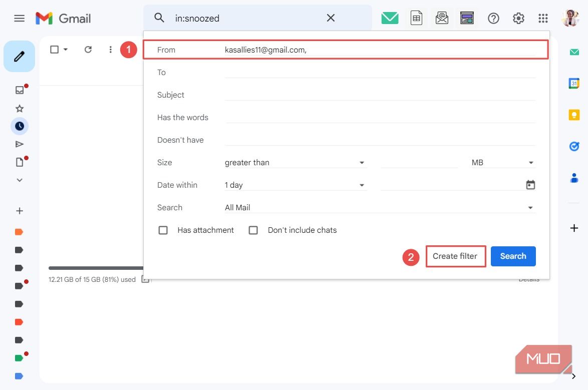The image size is (588, 390).
Task: Open Starred mail in the sidebar
Action: click(20, 108)
